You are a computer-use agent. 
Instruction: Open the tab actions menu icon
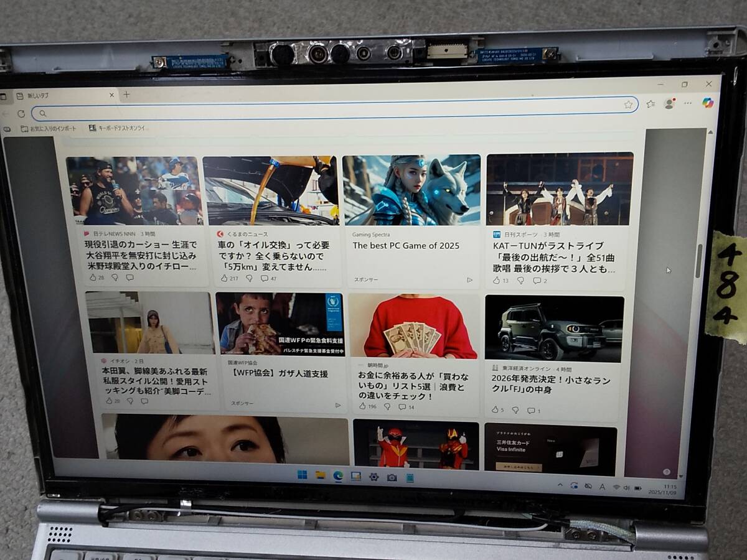[x=3, y=97]
